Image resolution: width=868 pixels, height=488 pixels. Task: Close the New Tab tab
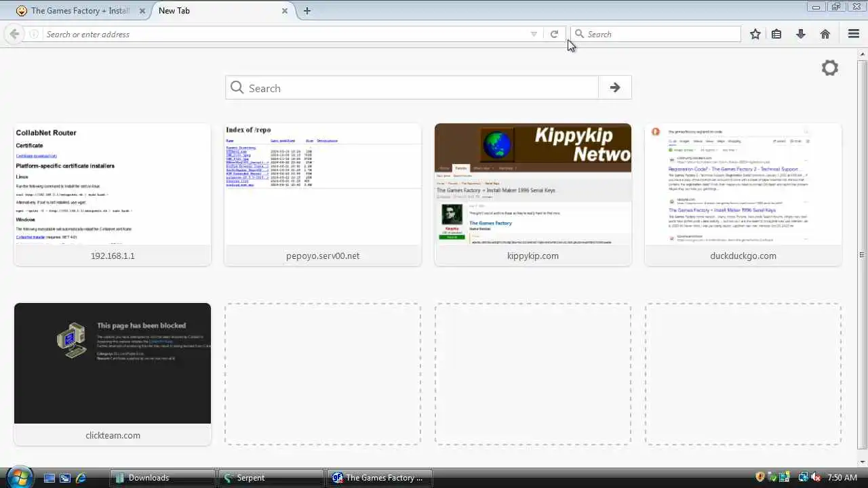285,11
